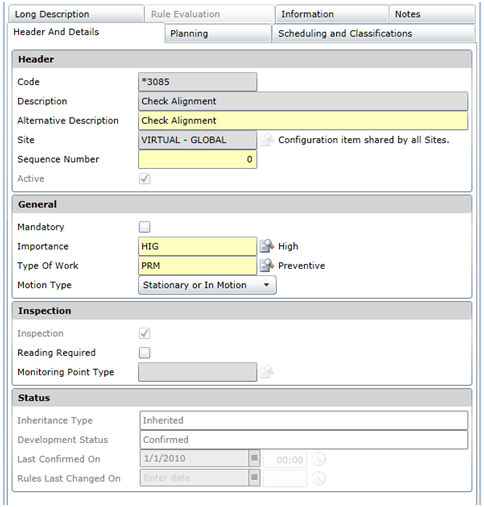Click the Rules Last Changed On time field
This screenshot has width=484, height=507.
coord(285,479)
